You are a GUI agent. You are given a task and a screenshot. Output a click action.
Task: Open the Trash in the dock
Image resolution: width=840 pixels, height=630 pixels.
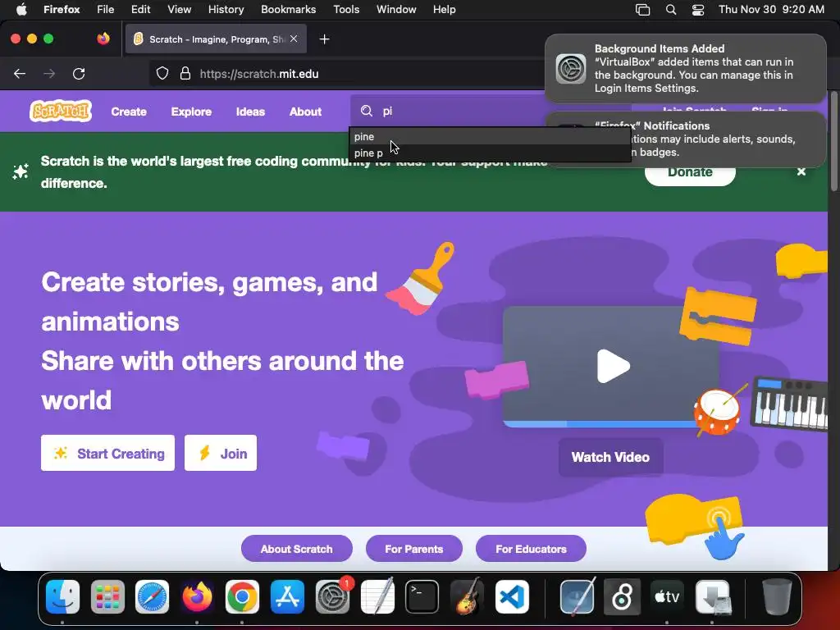777,596
